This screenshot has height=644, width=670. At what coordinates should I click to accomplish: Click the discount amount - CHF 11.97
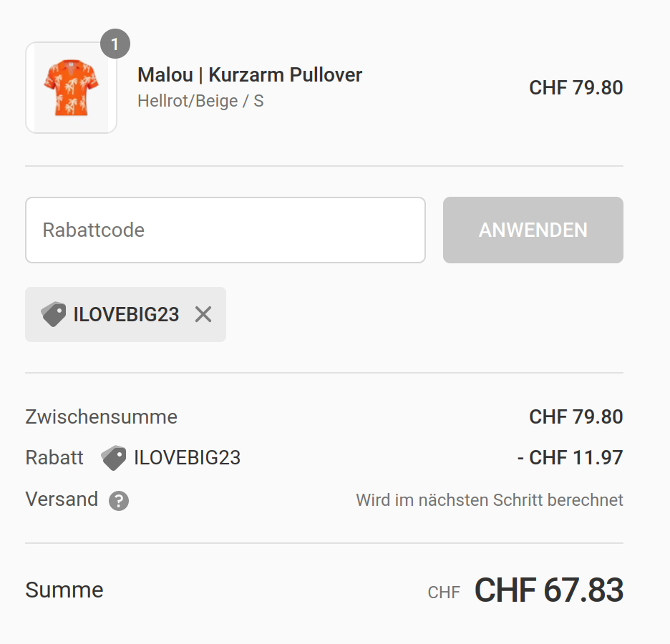point(570,458)
